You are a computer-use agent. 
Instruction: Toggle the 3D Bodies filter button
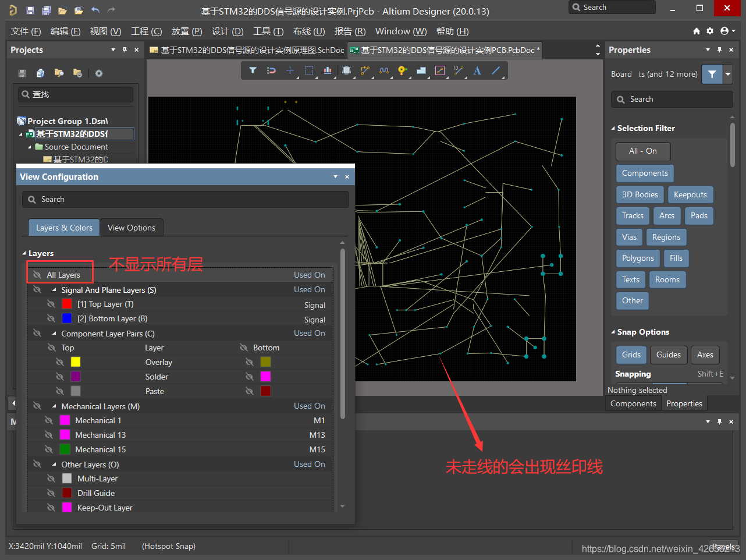(x=640, y=194)
